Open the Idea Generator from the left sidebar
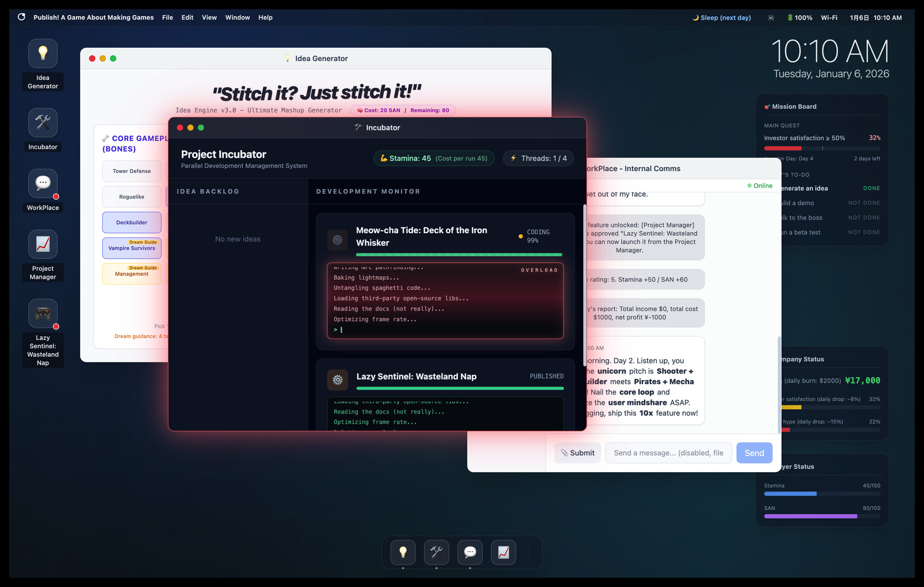Image resolution: width=924 pixels, height=587 pixels. [x=42, y=53]
